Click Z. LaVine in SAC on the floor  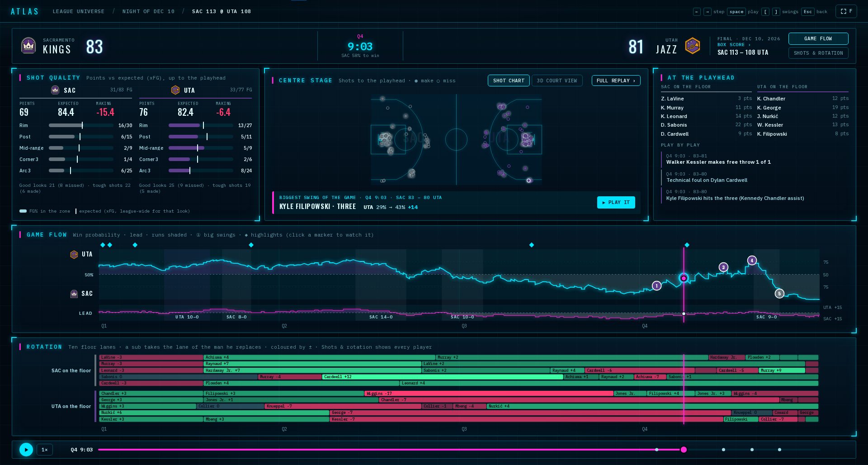point(706,99)
